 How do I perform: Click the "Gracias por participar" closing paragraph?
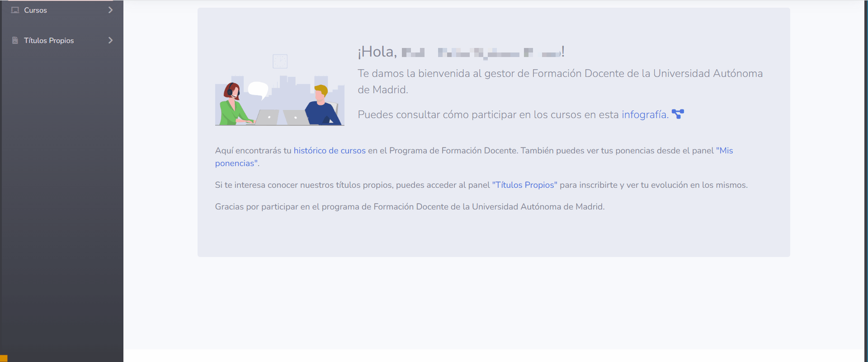410,207
